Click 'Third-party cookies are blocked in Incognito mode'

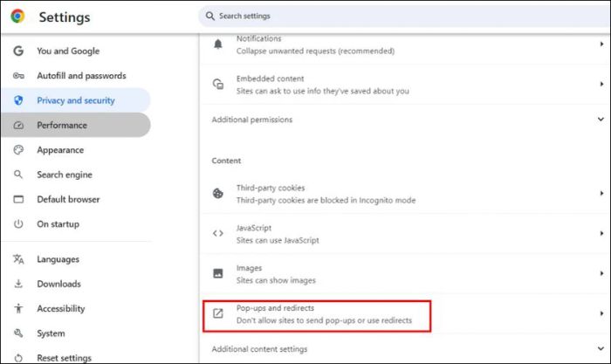(326, 200)
